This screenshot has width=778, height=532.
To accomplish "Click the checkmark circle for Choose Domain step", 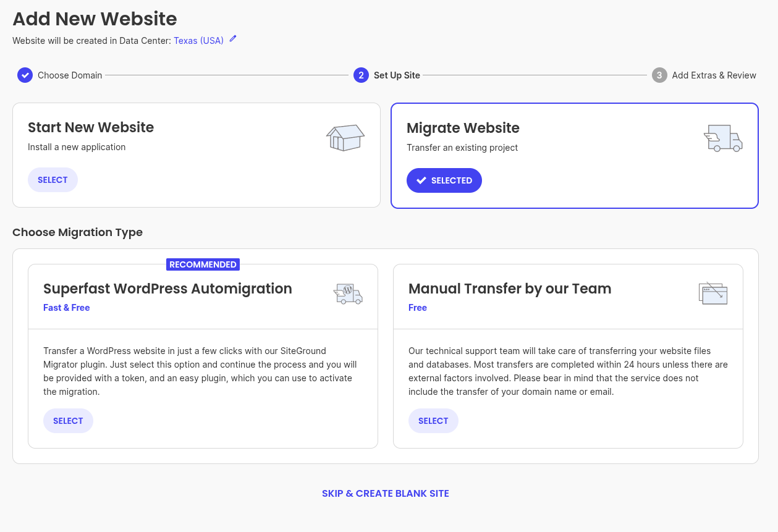I will tap(25, 75).
